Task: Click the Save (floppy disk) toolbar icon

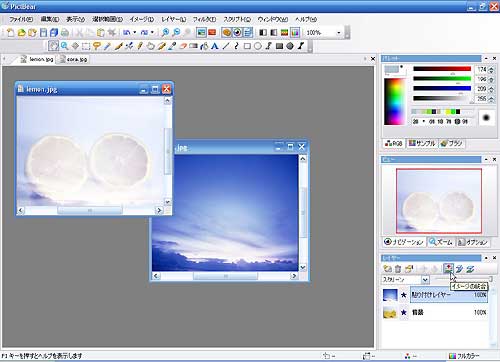Action: point(43,33)
